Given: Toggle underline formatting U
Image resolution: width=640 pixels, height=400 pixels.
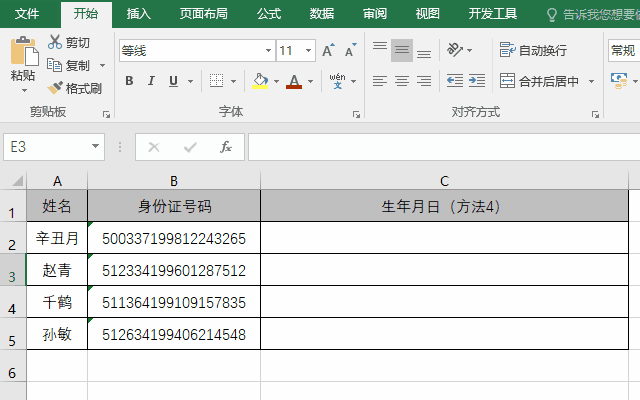Looking at the screenshot, I should 173,81.
